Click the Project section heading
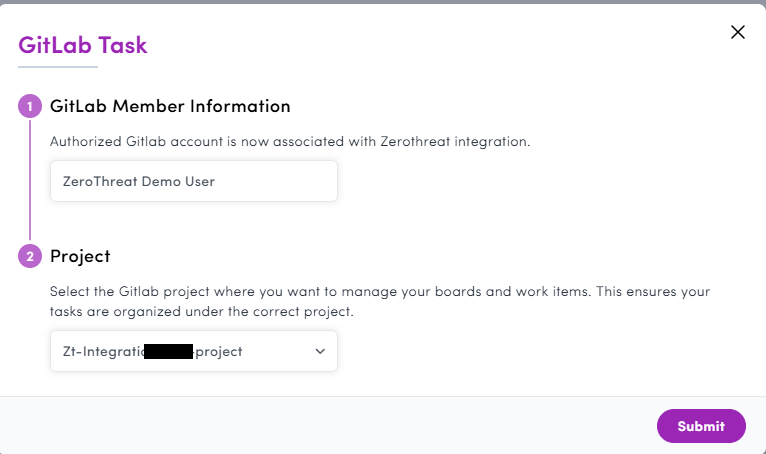The image size is (766, 454). click(x=80, y=256)
